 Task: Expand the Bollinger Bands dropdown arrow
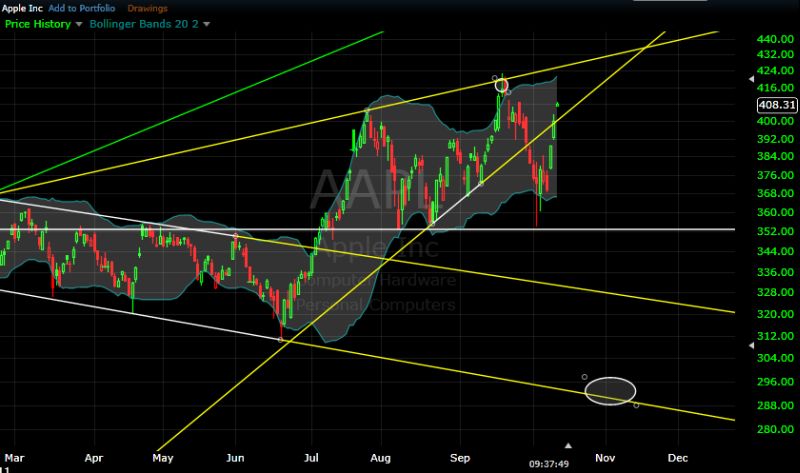click(x=207, y=24)
